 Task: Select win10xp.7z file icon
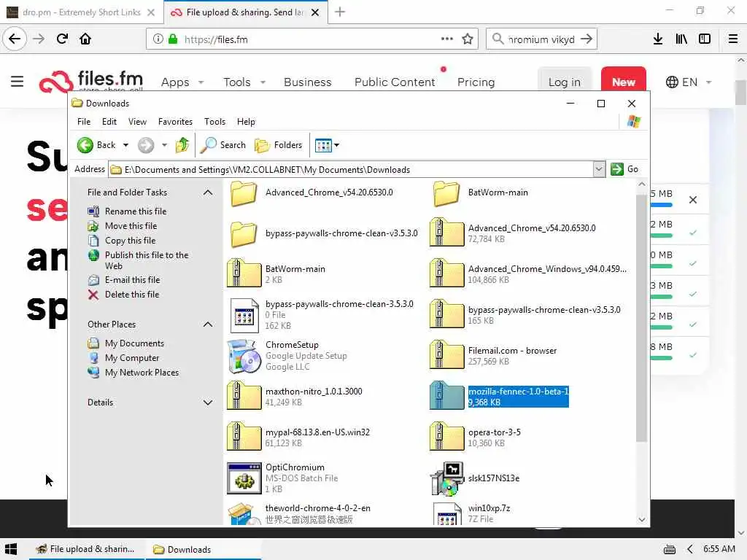(446, 514)
